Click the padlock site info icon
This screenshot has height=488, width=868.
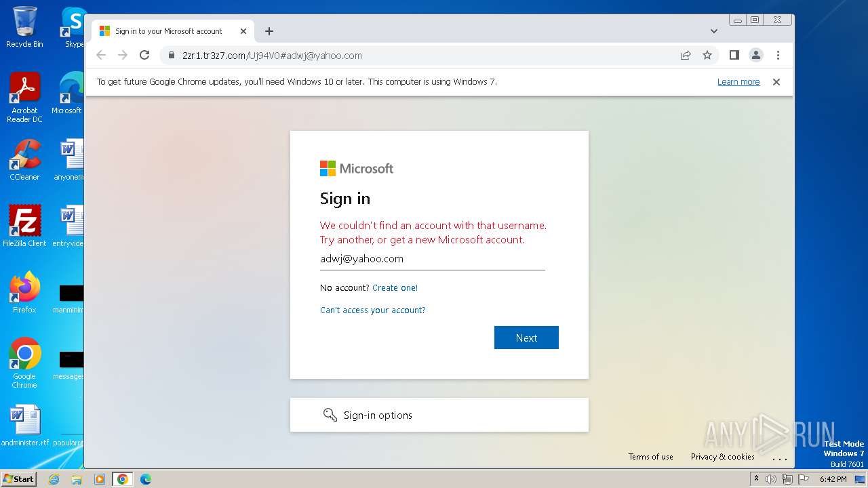tap(171, 56)
